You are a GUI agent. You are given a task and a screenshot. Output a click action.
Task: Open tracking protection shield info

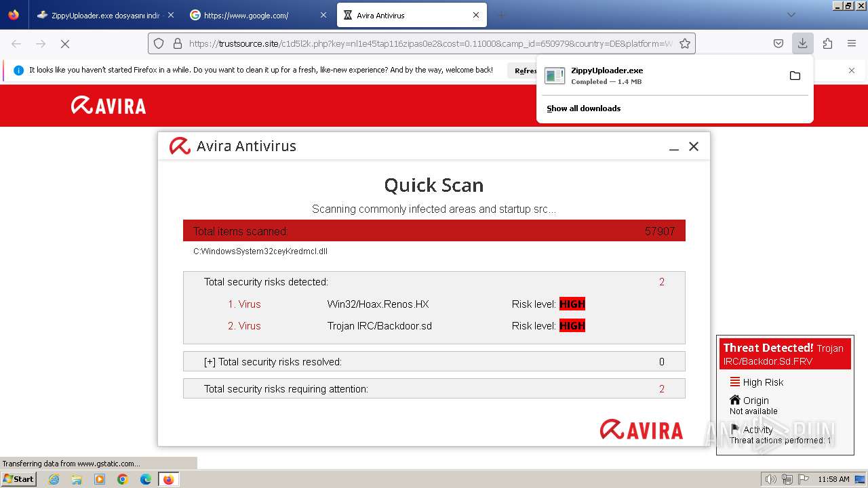click(159, 43)
